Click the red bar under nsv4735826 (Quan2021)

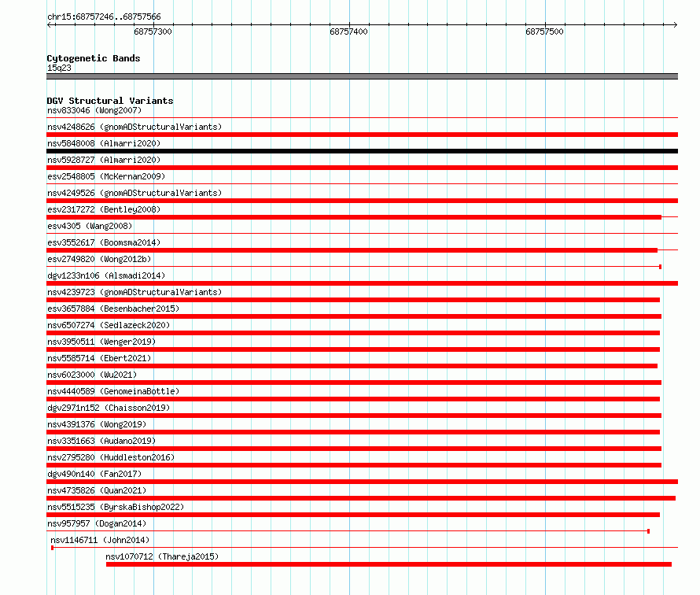click(x=361, y=498)
